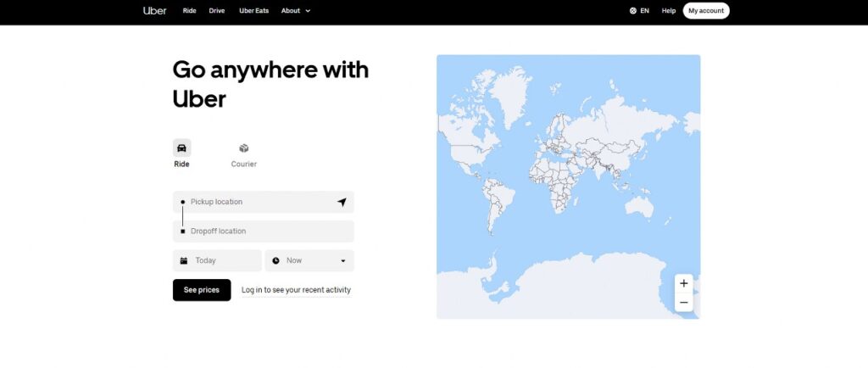
Task: Click the Uber logo in header
Action: (x=154, y=11)
